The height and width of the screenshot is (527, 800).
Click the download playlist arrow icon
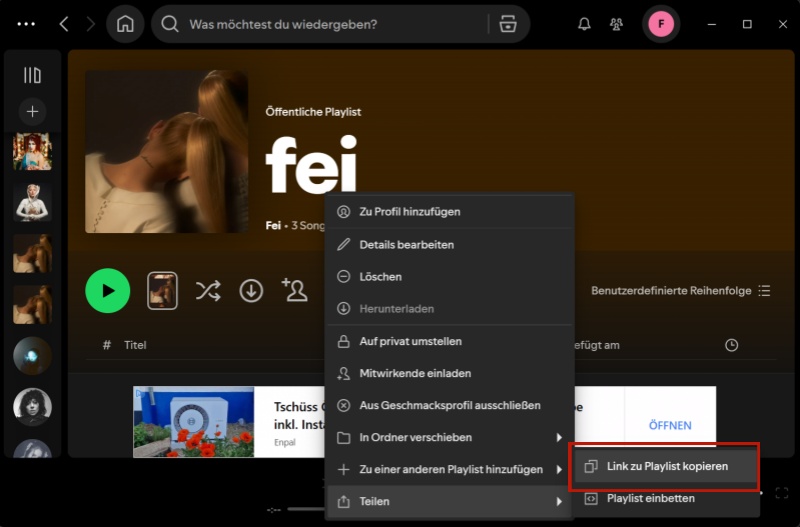(x=251, y=291)
